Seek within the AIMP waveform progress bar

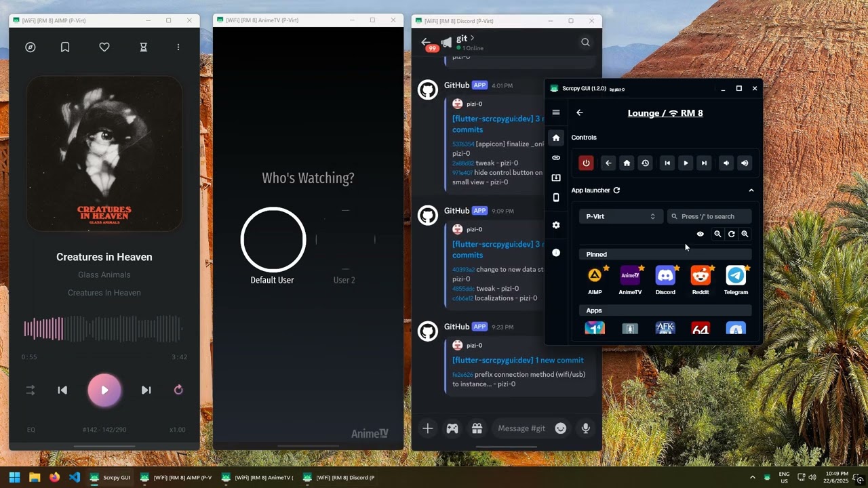(x=104, y=329)
